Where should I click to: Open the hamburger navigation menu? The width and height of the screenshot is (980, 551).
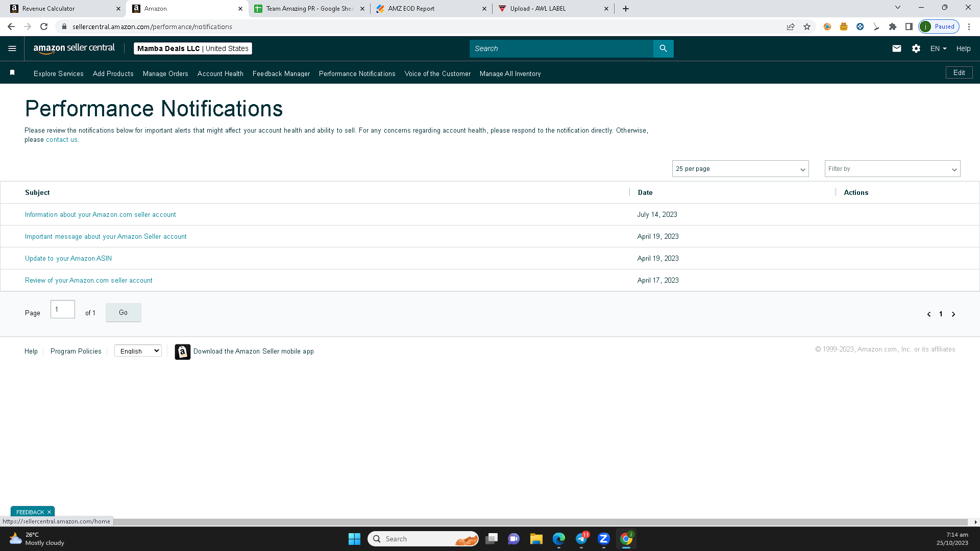(12, 48)
